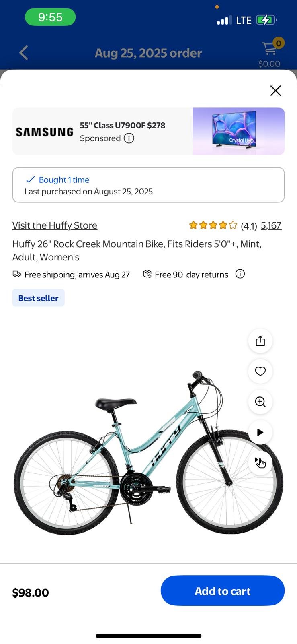Tap the Sponsored info icon

pyautogui.click(x=129, y=138)
